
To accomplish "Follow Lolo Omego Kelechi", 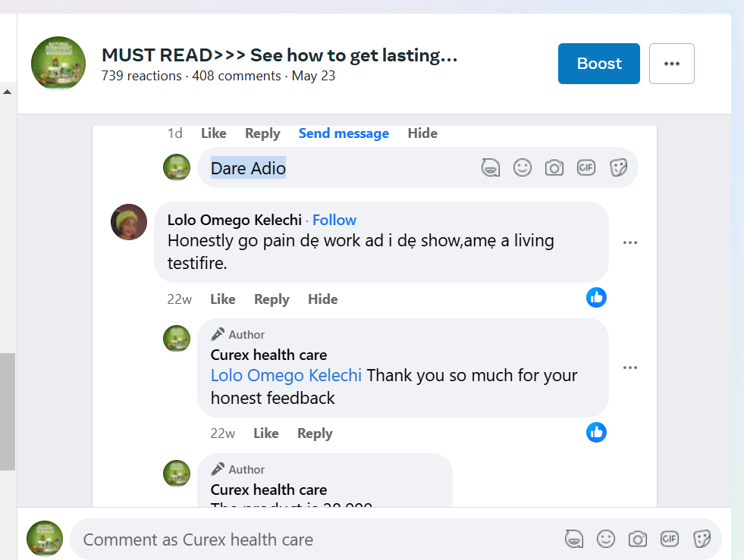I will coord(334,220).
